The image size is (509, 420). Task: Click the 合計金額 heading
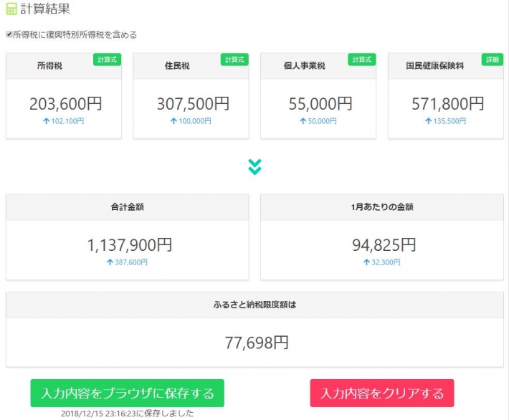point(128,207)
